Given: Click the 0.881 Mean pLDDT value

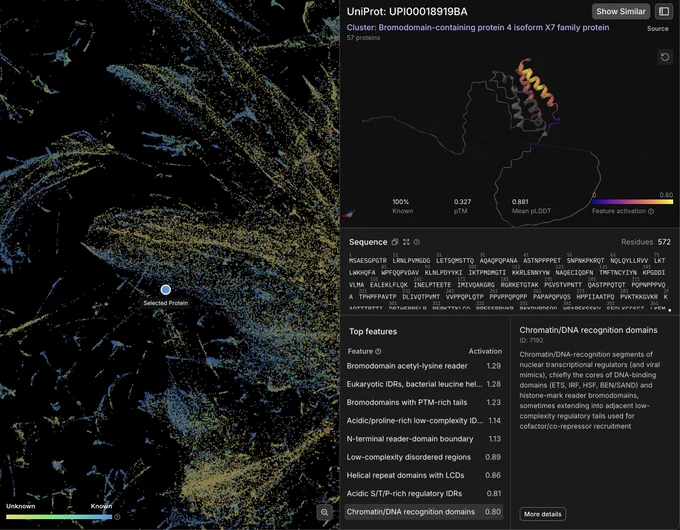Looking at the screenshot, I should point(520,202).
